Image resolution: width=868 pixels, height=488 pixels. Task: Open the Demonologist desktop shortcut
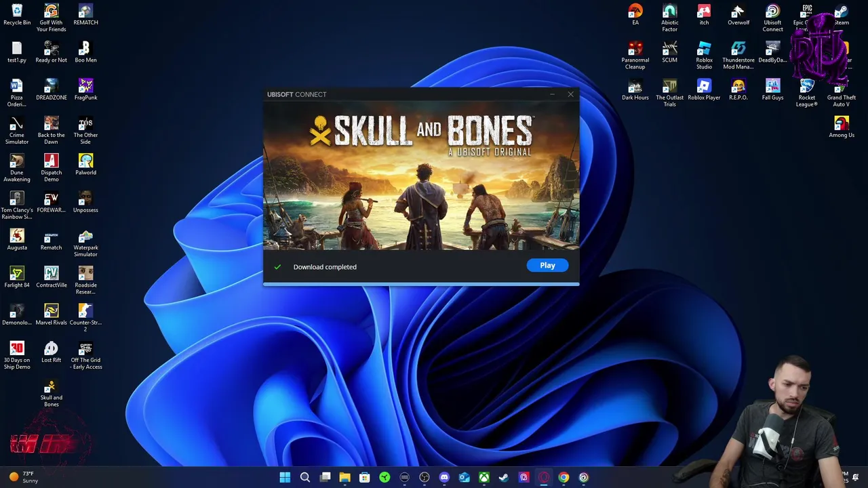17,314
